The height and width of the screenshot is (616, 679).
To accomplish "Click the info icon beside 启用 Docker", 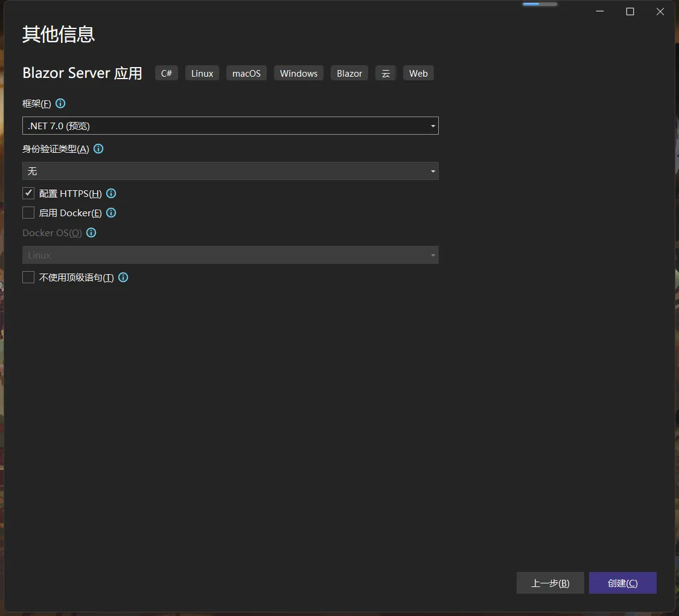I will click(111, 213).
